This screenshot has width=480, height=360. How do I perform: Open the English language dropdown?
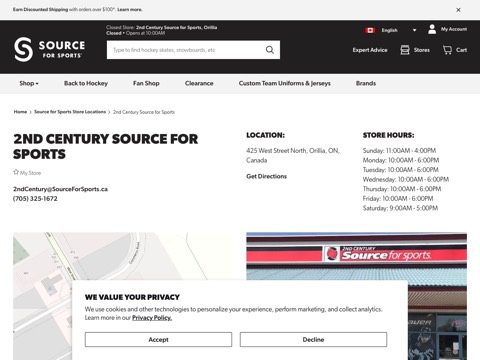[399, 30]
